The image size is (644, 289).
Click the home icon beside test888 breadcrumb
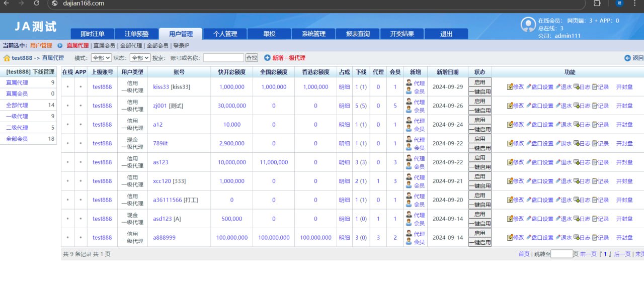[x=7, y=58]
